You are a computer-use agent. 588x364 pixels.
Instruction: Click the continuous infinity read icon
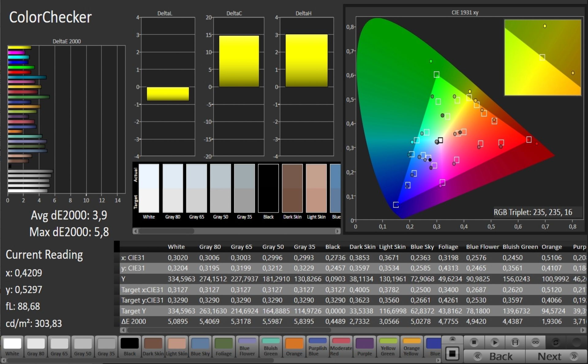pos(535,342)
